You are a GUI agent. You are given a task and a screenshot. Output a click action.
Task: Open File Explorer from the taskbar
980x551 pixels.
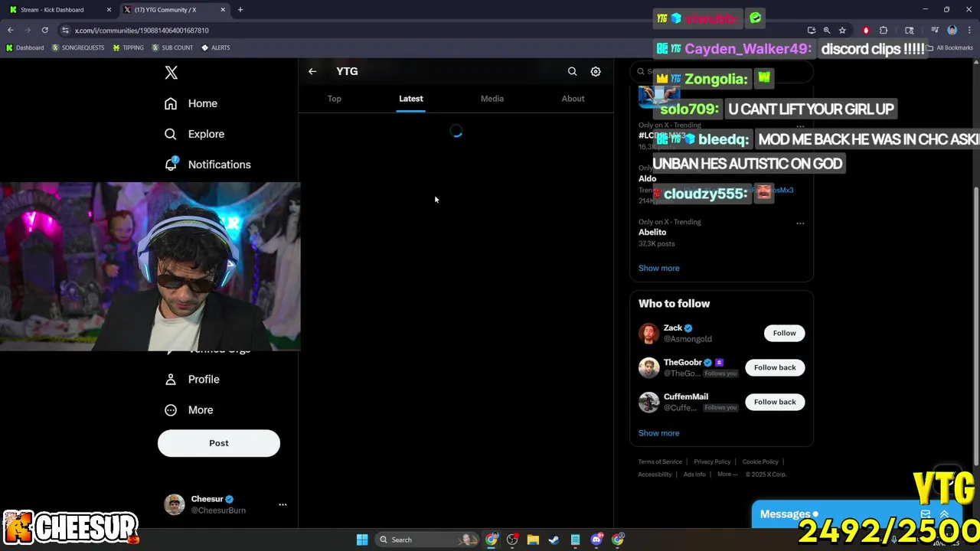pyautogui.click(x=533, y=540)
